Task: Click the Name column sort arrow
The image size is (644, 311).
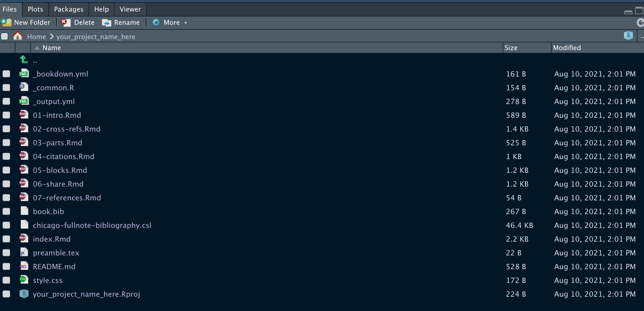Action: (x=37, y=48)
